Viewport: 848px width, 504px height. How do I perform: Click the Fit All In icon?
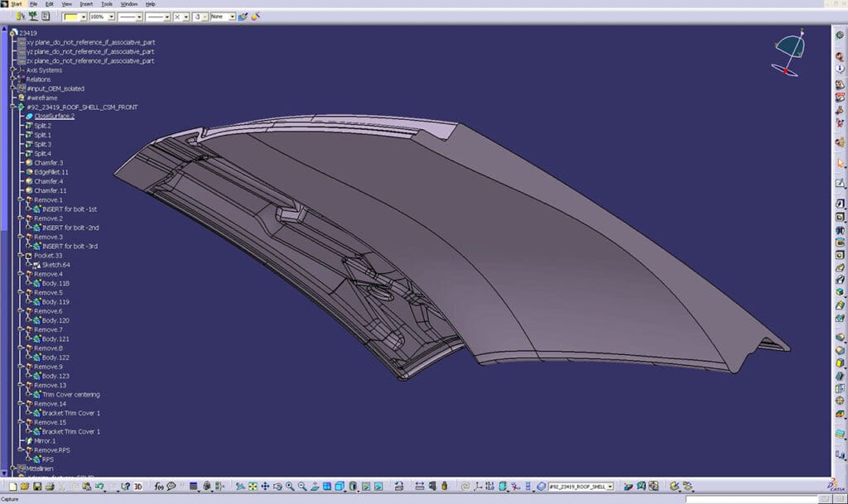[x=253, y=487]
